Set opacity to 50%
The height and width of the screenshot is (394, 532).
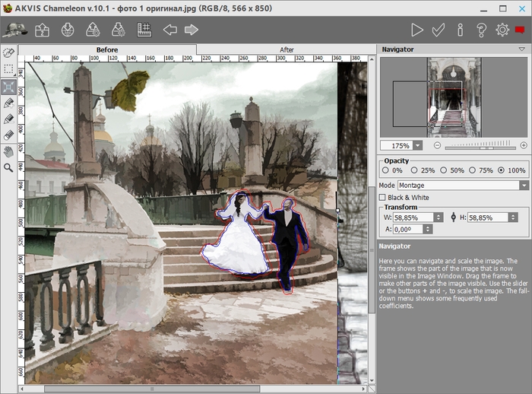pyautogui.click(x=443, y=170)
